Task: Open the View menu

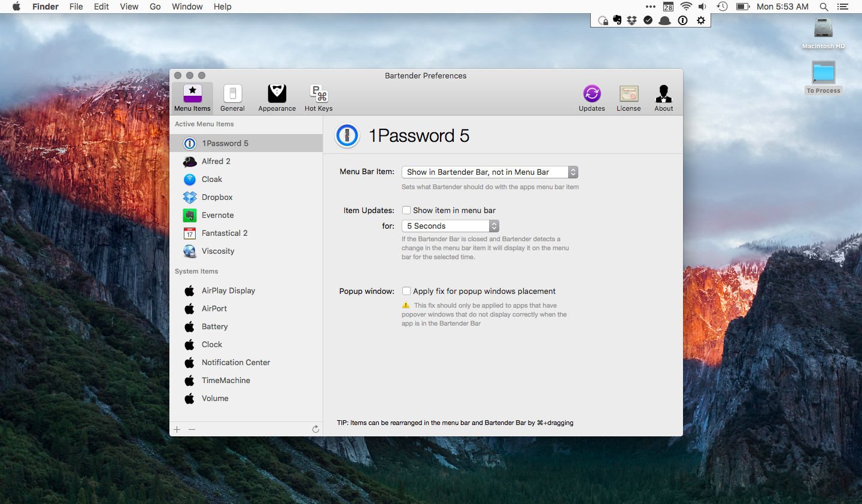Action: pyautogui.click(x=129, y=7)
